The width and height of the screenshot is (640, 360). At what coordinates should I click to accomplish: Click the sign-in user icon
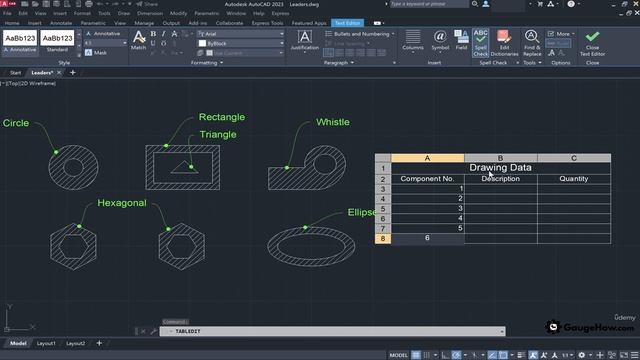click(x=486, y=4)
